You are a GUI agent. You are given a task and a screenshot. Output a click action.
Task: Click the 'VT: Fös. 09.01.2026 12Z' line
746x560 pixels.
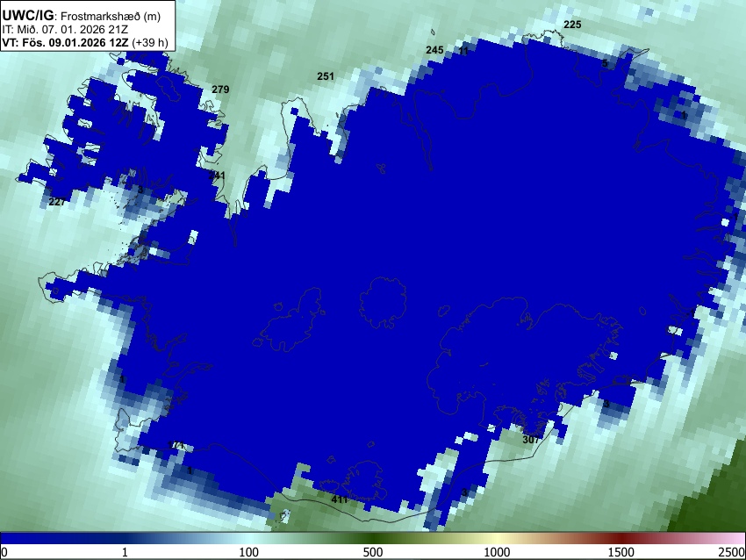click(65, 42)
